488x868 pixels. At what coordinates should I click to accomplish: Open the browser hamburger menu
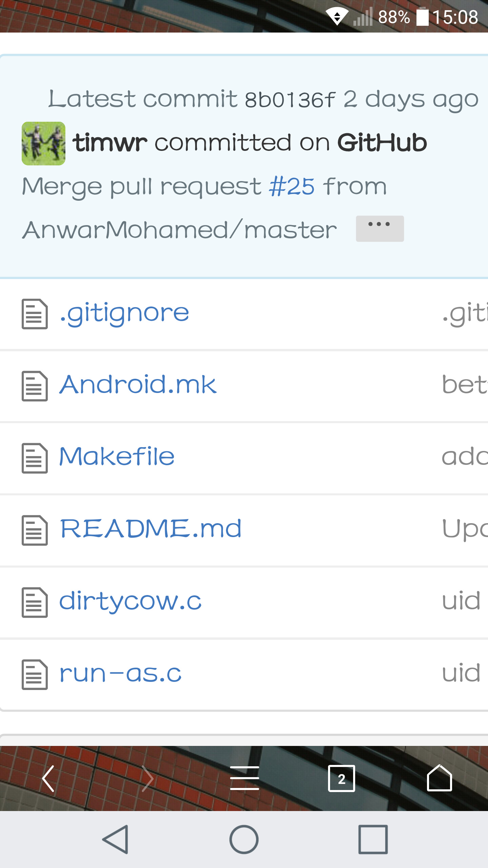pos(244,778)
